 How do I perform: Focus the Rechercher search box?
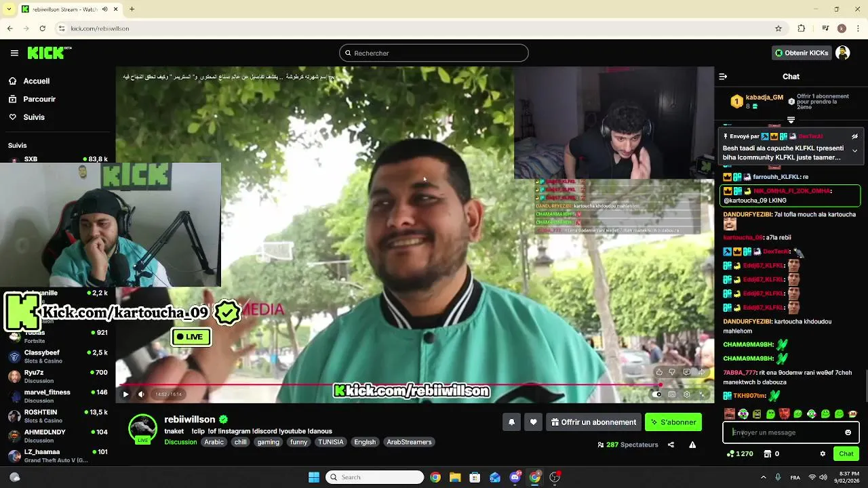pyautogui.click(x=434, y=53)
